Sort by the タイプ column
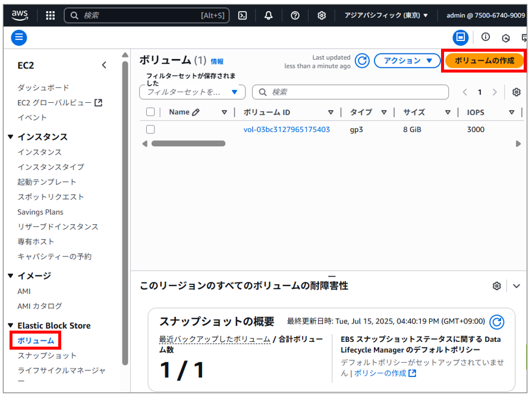The width and height of the screenshot is (532, 396). click(384, 112)
